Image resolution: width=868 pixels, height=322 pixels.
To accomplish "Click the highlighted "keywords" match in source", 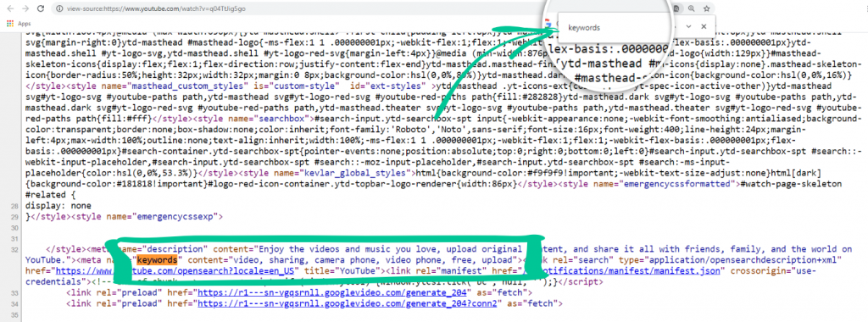I will (x=157, y=259).
